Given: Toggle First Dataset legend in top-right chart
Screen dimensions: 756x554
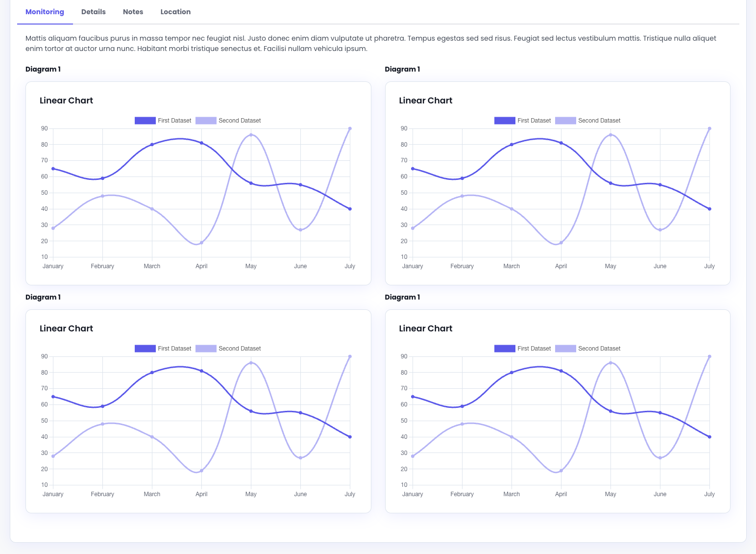Looking at the screenshot, I should 523,121.
